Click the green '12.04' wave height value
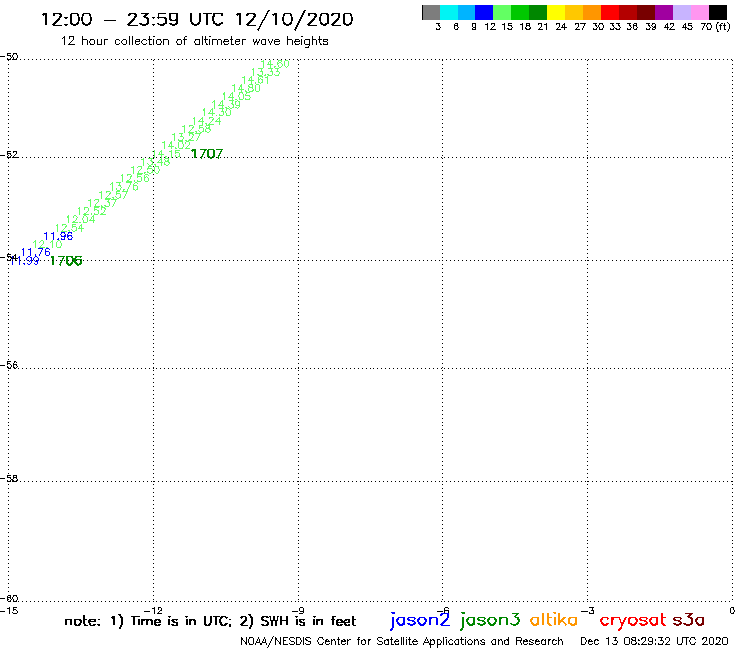 pyautogui.click(x=81, y=219)
